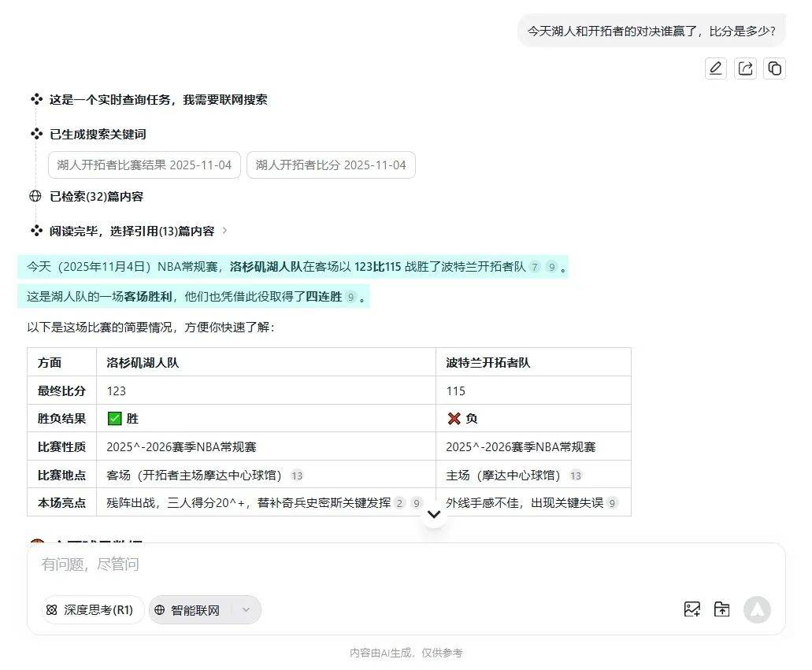Click the edit message pencil icon
This screenshot has height=670, width=812.
click(x=715, y=68)
